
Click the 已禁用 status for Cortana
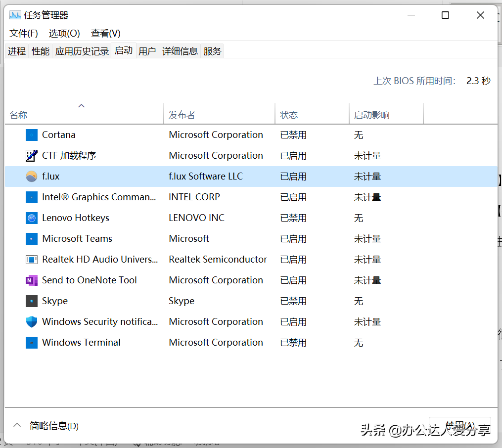(293, 135)
